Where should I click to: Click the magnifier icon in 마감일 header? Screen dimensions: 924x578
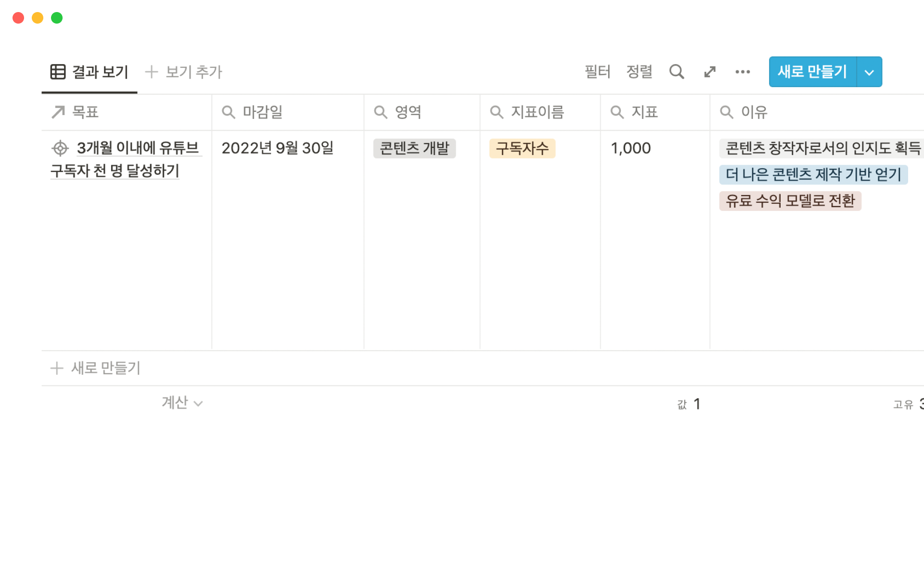point(228,112)
